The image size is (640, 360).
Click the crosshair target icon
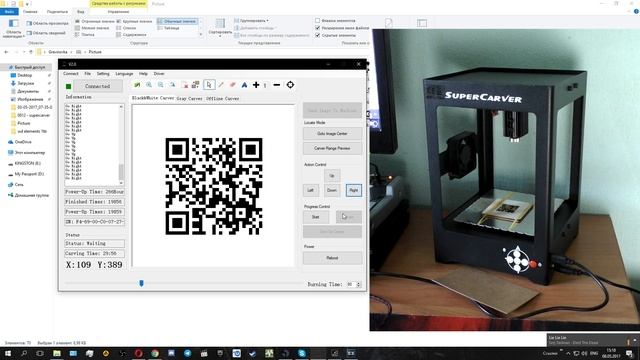290,85
